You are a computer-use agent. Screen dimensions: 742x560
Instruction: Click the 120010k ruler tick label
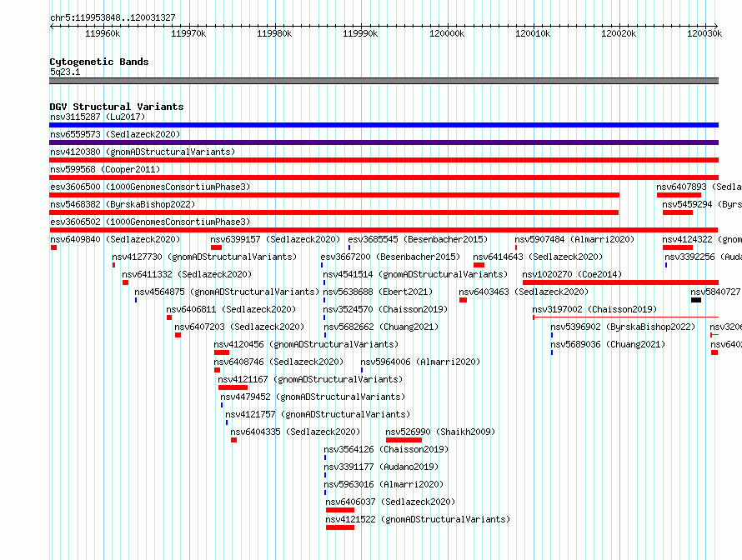point(533,33)
